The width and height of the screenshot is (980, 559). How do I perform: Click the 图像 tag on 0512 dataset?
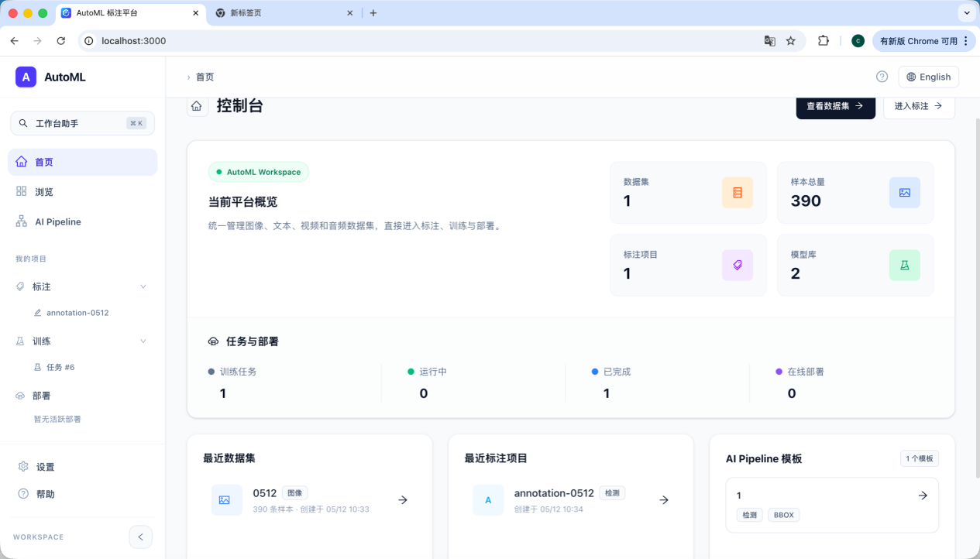click(x=294, y=492)
